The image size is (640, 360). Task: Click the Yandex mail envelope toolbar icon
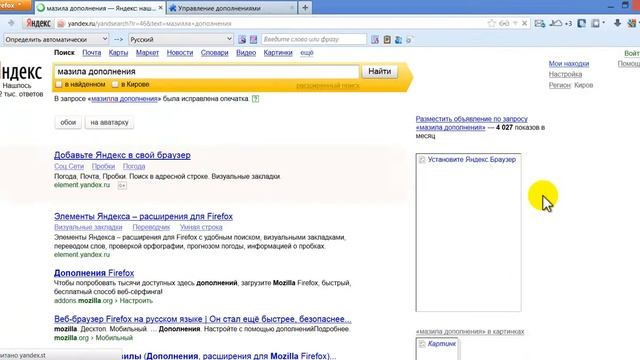[540, 23]
